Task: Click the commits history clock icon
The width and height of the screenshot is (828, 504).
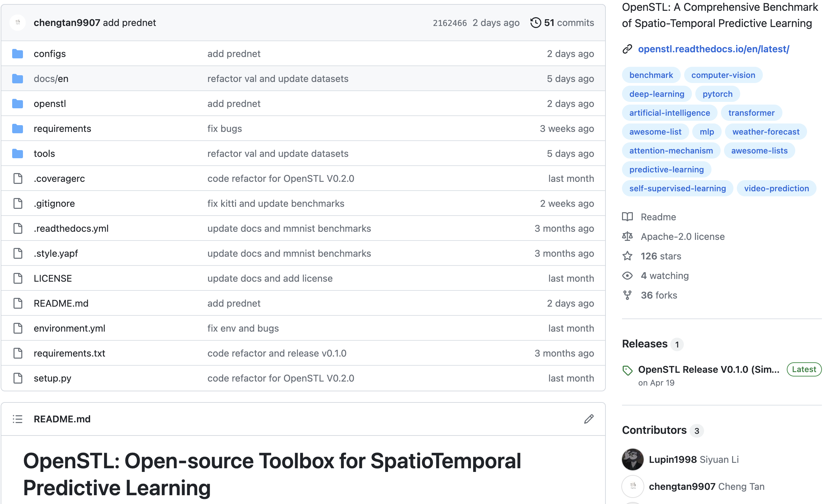Action: coord(536,23)
